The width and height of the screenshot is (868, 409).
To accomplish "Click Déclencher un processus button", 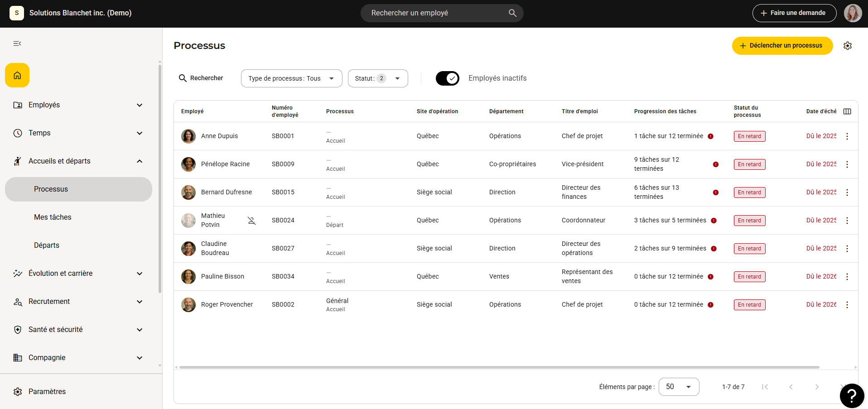I will click(x=782, y=46).
